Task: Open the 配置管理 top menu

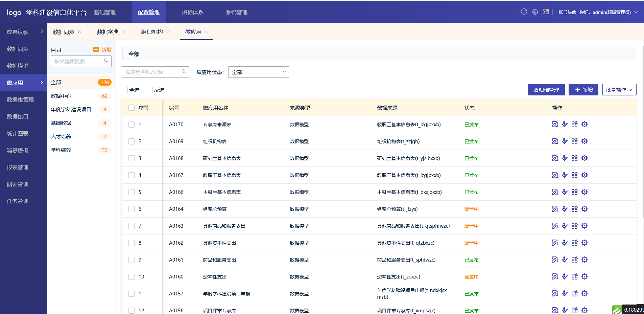Action: [149, 12]
